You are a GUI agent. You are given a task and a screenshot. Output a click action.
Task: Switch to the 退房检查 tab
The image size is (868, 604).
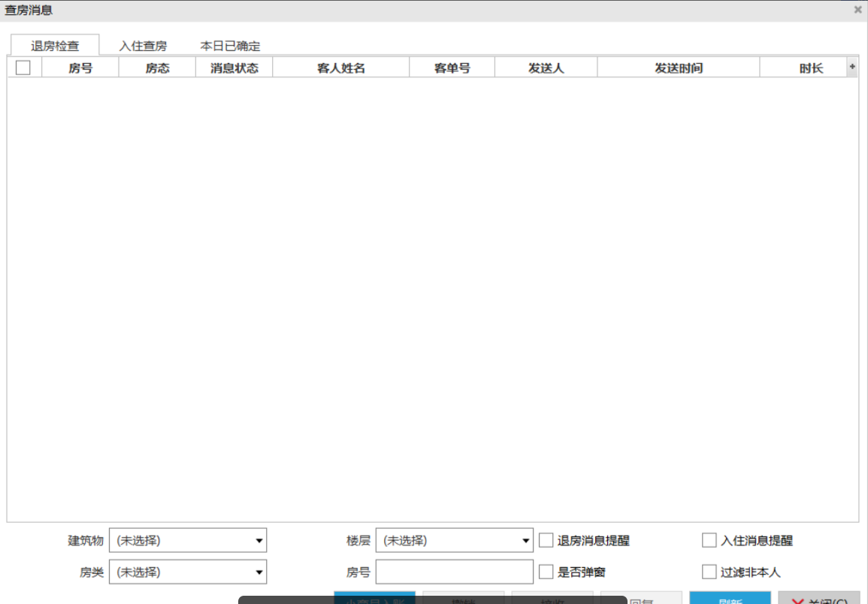(55, 46)
